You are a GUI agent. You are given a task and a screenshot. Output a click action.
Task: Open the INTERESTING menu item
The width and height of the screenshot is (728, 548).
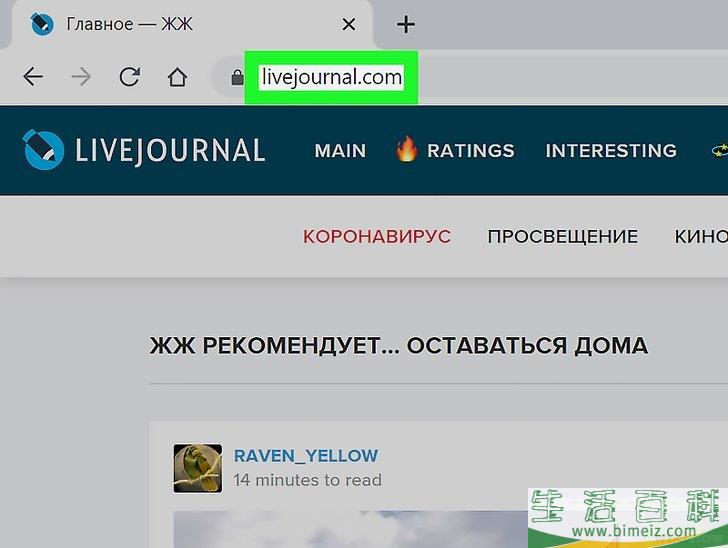pos(611,151)
